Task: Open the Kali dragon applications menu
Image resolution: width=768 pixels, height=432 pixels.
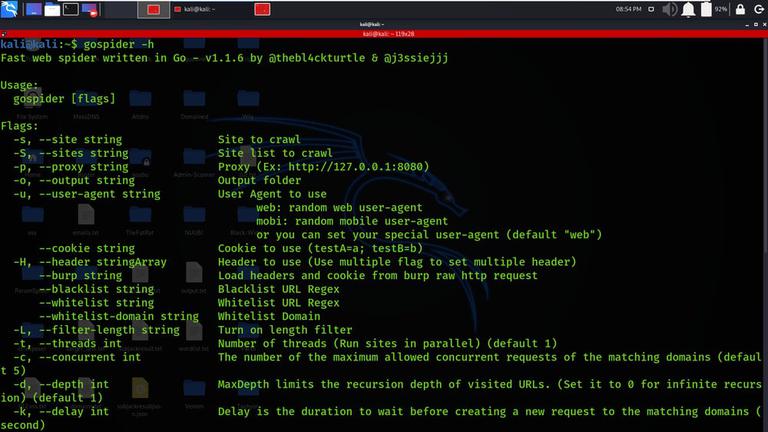Action: tap(9, 9)
